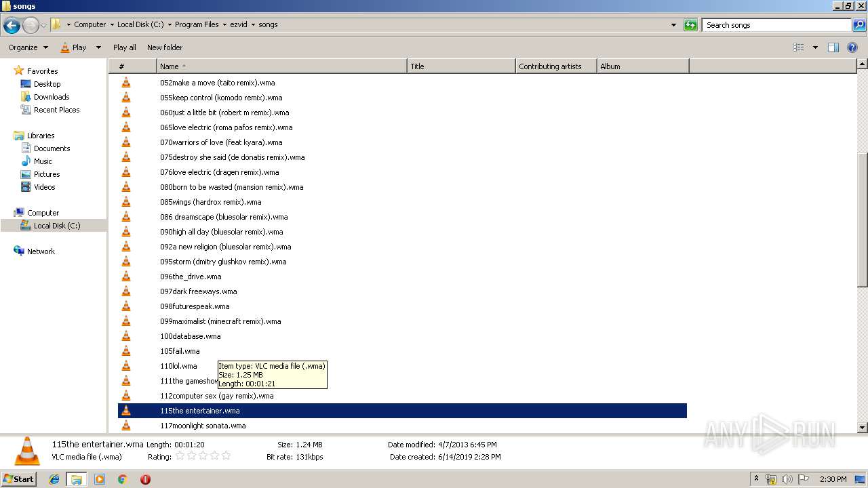Screen dimensions: 868x488
Task: Click the Play button in toolbar
Action: (x=73, y=47)
